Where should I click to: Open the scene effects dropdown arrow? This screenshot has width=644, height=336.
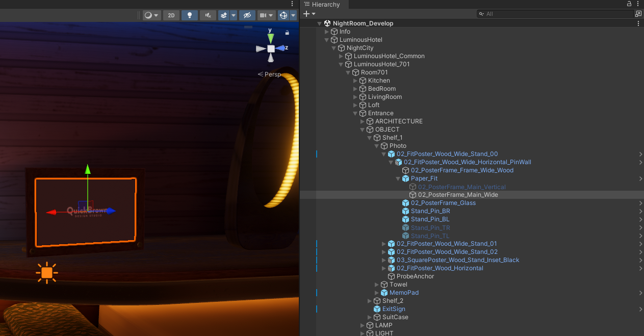[x=234, y=15]
